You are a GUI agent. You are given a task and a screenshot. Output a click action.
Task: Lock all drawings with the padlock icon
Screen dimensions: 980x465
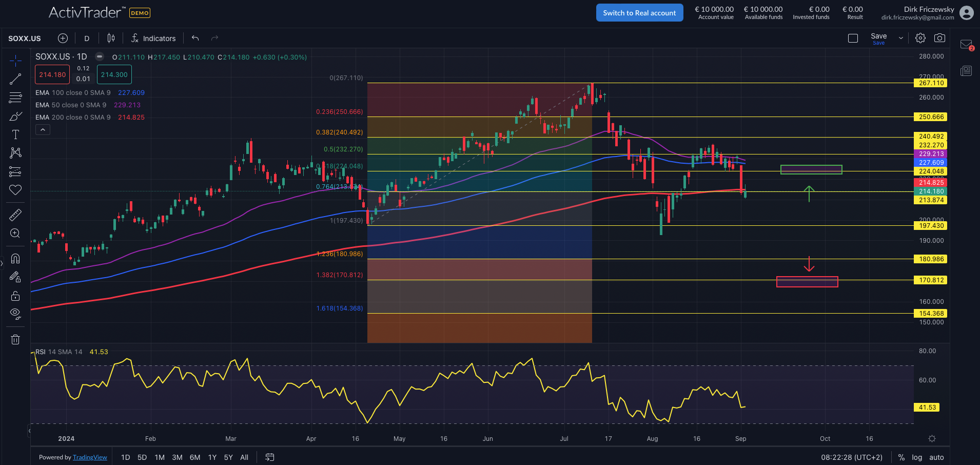[x=15, y=296]
